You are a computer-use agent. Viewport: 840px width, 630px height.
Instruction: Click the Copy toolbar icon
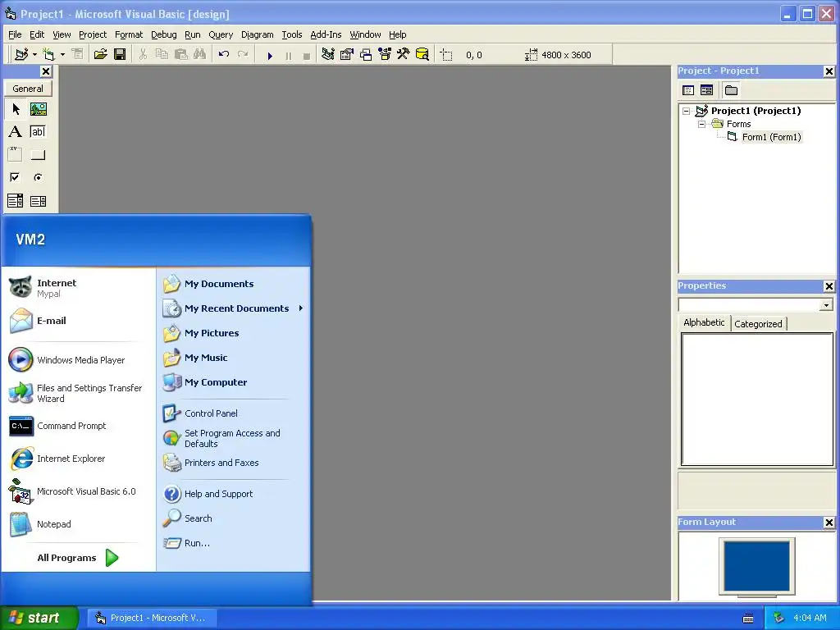click(x=162, y=54)
